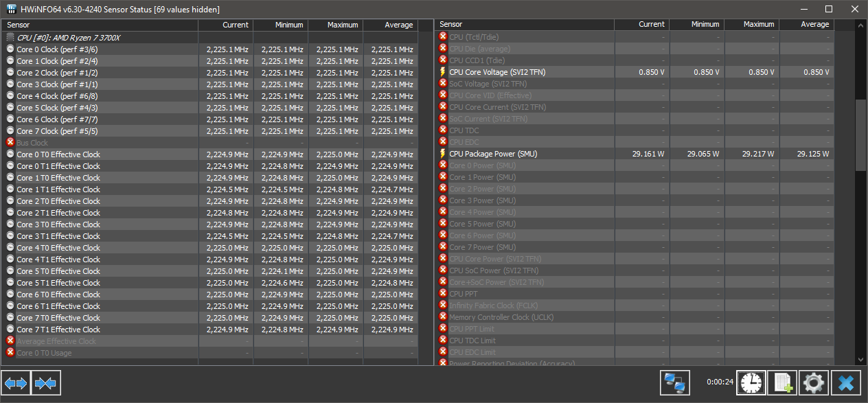Screen dimensions: 868x403
Task: Select the Core 5 T1 Effective Clock row
Action: [209, 283]
